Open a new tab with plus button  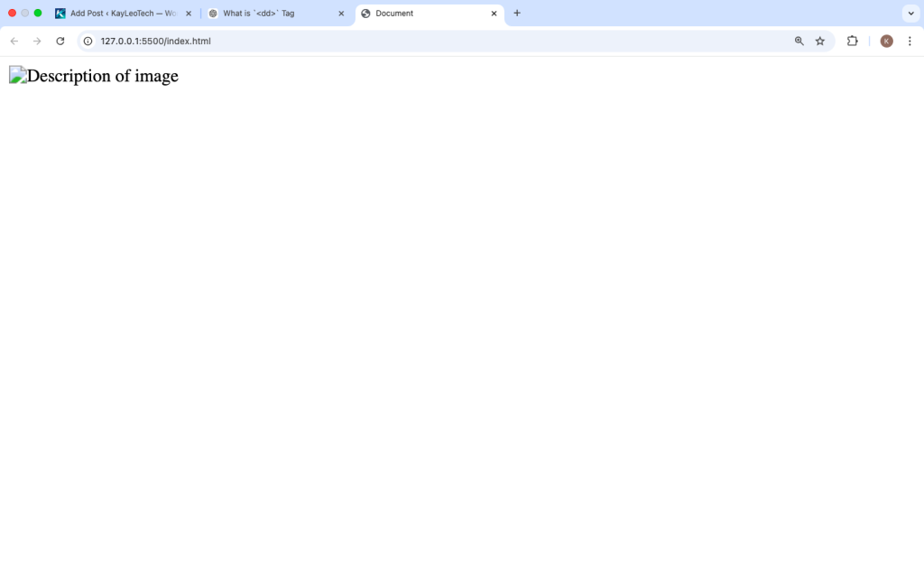pyautogui.click(x=517, y=14)
